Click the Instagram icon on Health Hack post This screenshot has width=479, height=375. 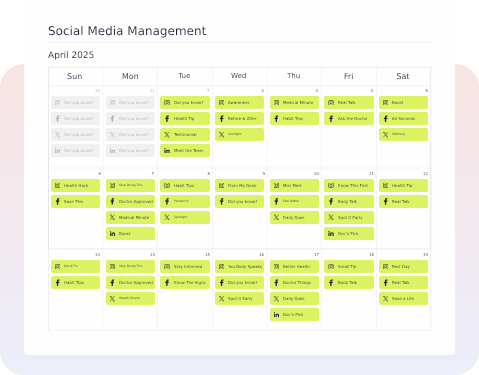click(x=58, y=186)
